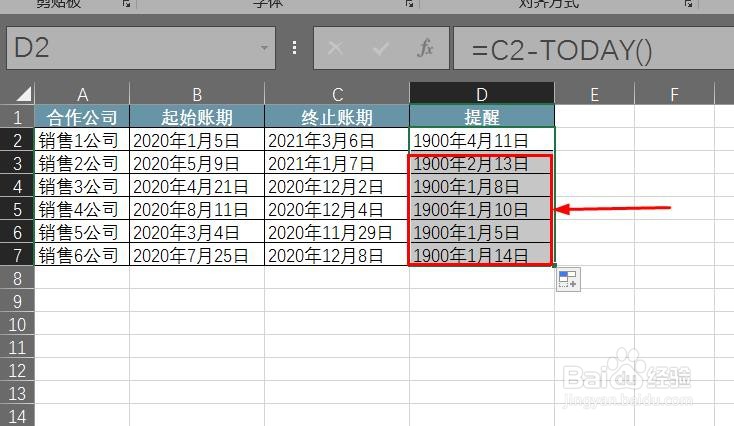Image resolution: width=734 pixels, height=426 pixels.
Task: Select row 2 header
Action: (x=17, y=140)
